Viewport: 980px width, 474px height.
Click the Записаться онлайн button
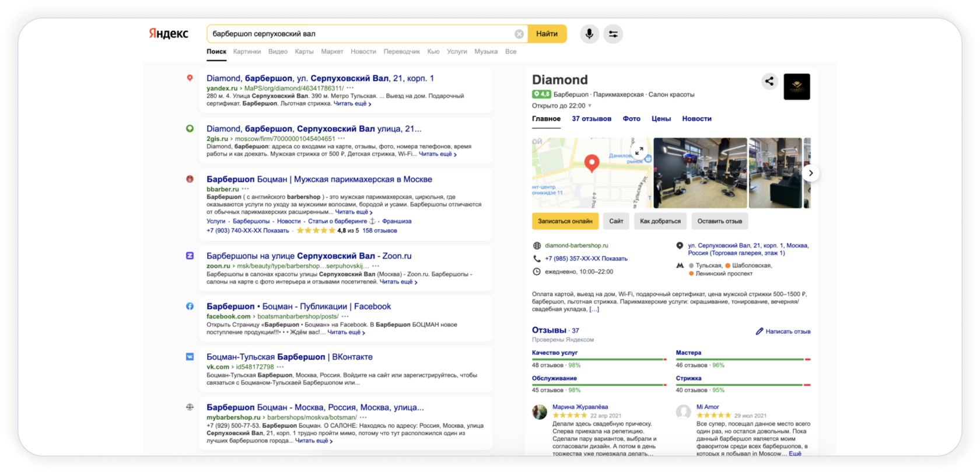pyautogui.click(x=565, y=221)
